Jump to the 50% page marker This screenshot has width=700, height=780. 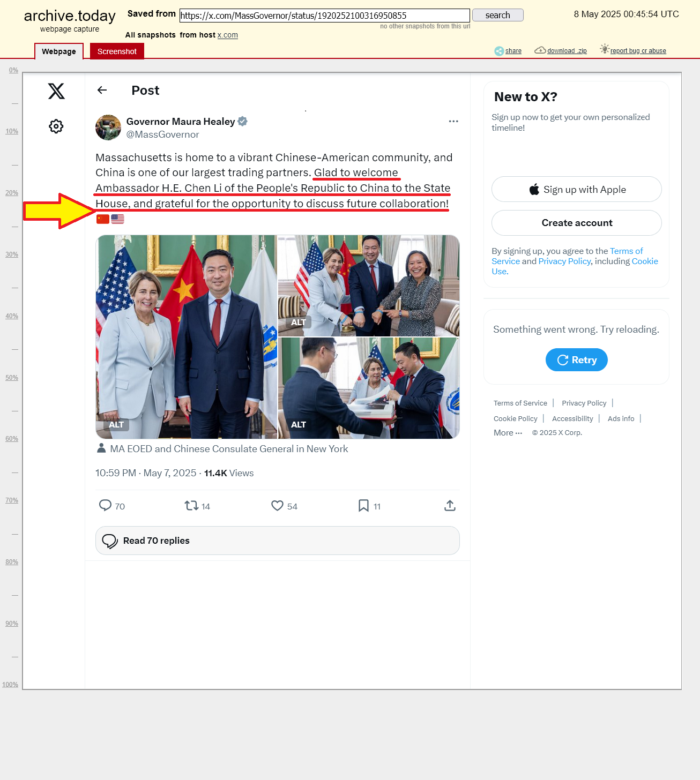(x=12, y=378)
